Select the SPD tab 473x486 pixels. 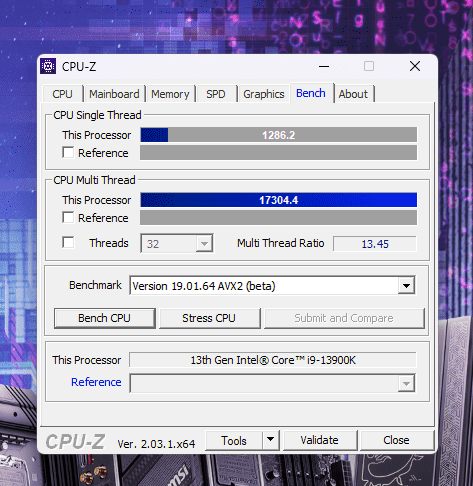coord(216,94)
